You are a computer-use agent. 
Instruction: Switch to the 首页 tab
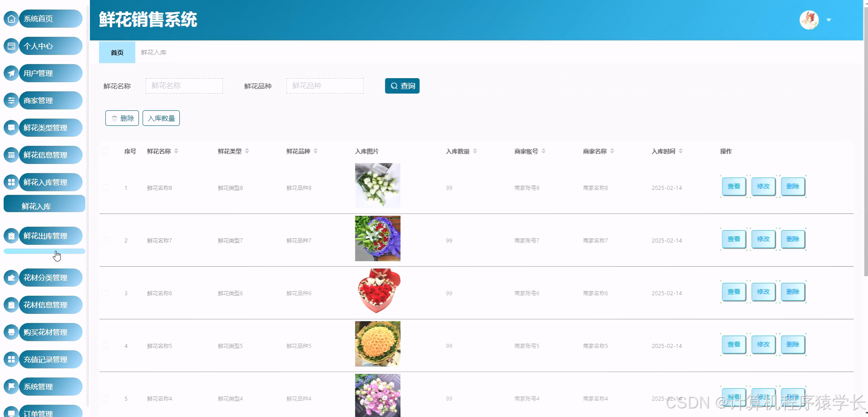tap(117, 52)
